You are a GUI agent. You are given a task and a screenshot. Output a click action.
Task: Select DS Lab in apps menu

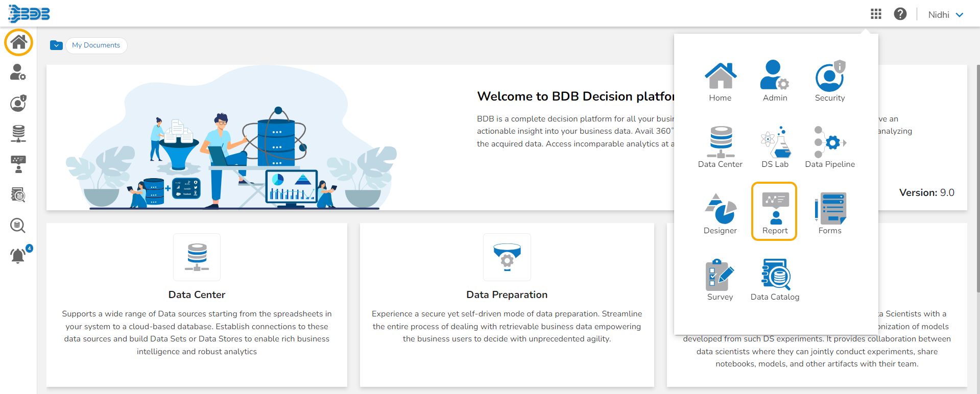pyautogui.click(x=775, y=147)
